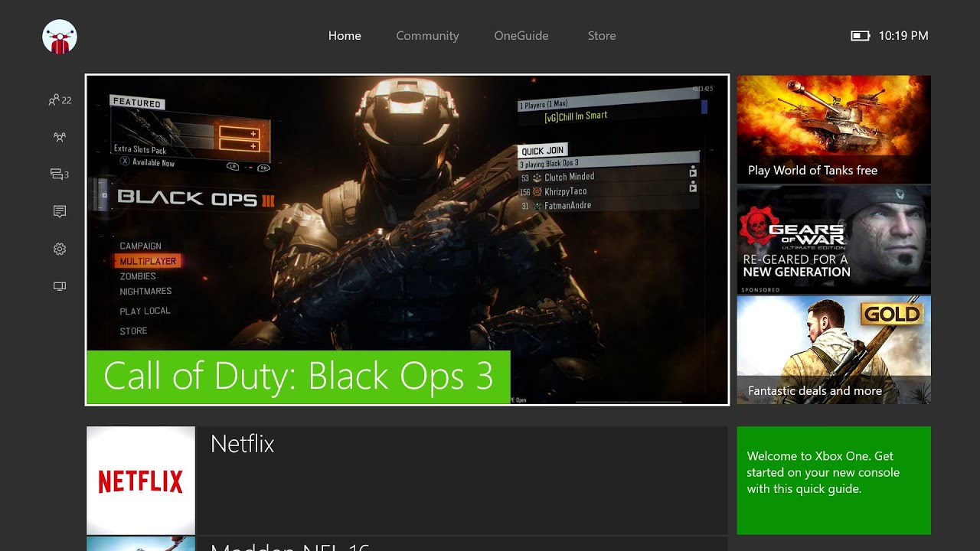Click the Clutch Minded player row
This screenshot has width=980, height=551.
point(609,177)
